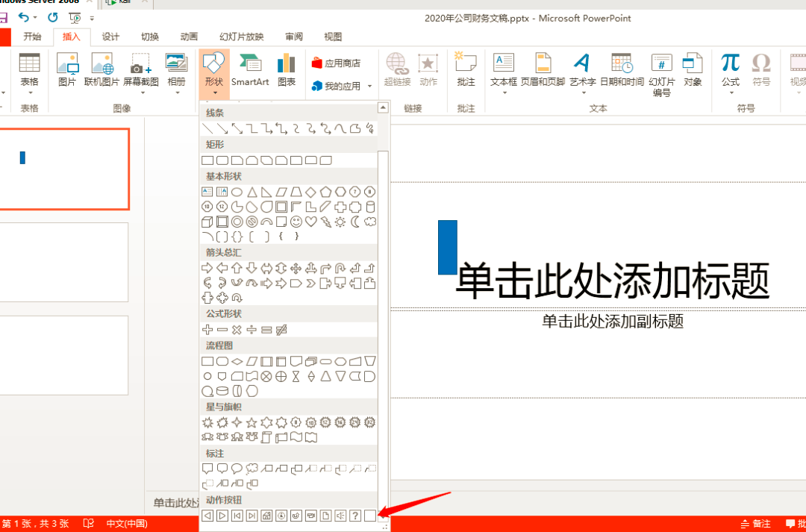The width and height of the screenshot is (806, 532).
Task: Click the 单击此处添加副标题 subtitle placeholder
Action: (613, 322)
